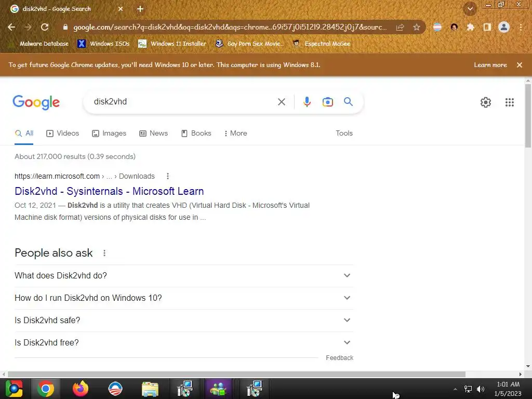
Task: Open the Extensions puzzle icon
Action: click(470, 27)
